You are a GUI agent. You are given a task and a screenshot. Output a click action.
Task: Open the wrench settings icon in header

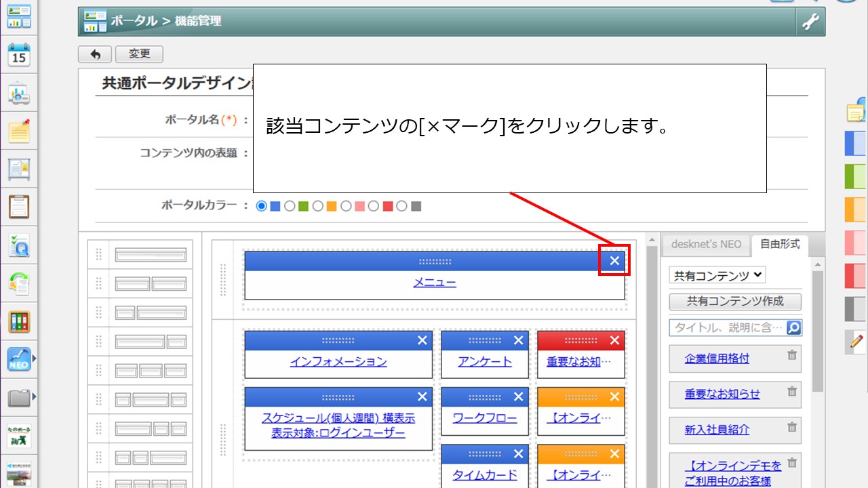(810, 22)
